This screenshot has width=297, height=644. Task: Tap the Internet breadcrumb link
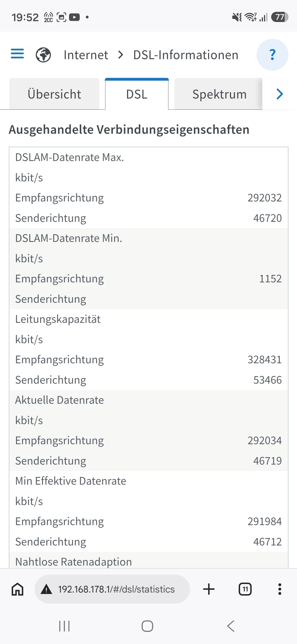tap(86, 55)
